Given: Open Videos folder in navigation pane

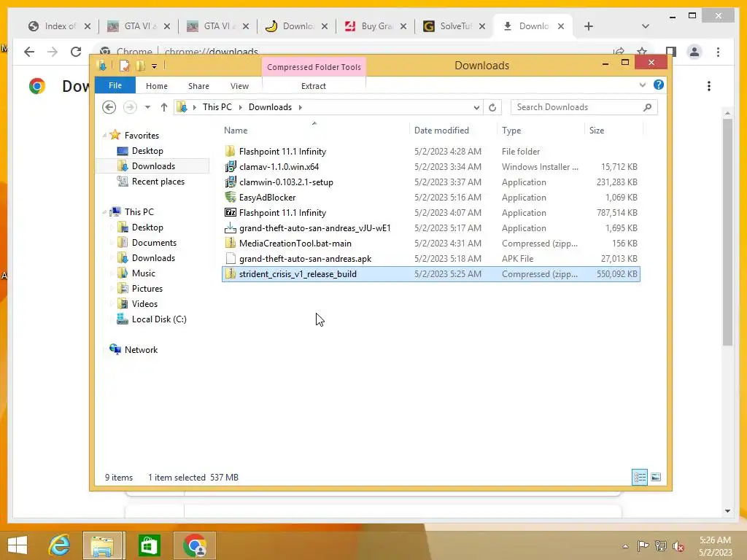Looking at the screenshot, I should [x=144, y=304].
